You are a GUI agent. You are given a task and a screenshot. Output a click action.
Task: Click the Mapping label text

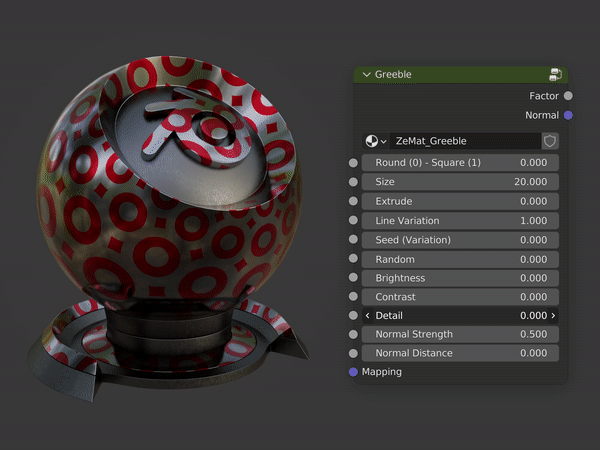click(x=382, y=372)
